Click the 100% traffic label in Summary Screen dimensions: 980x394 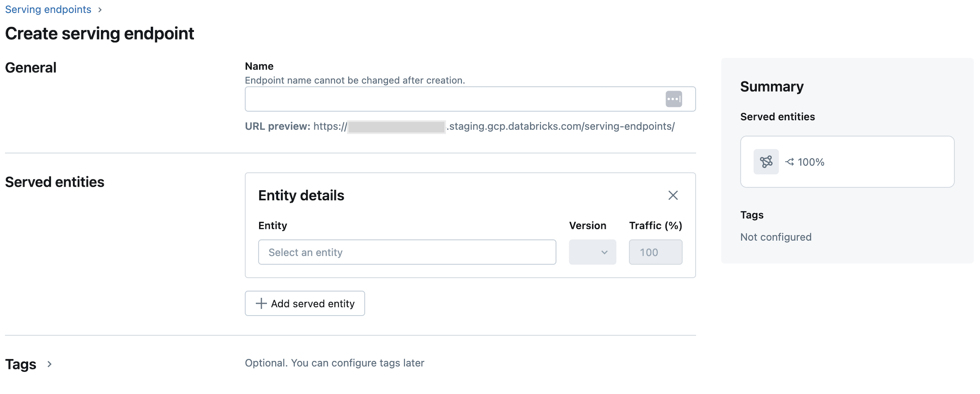tap(811, 162)
